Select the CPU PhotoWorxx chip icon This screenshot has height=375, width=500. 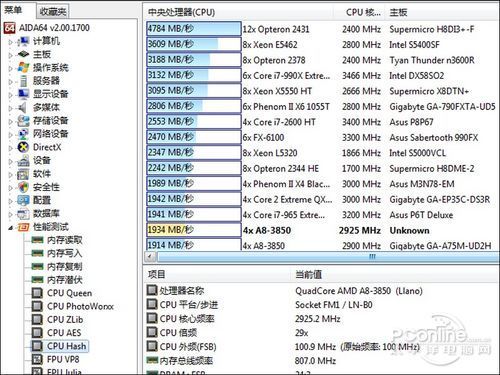tap(37, 306)
